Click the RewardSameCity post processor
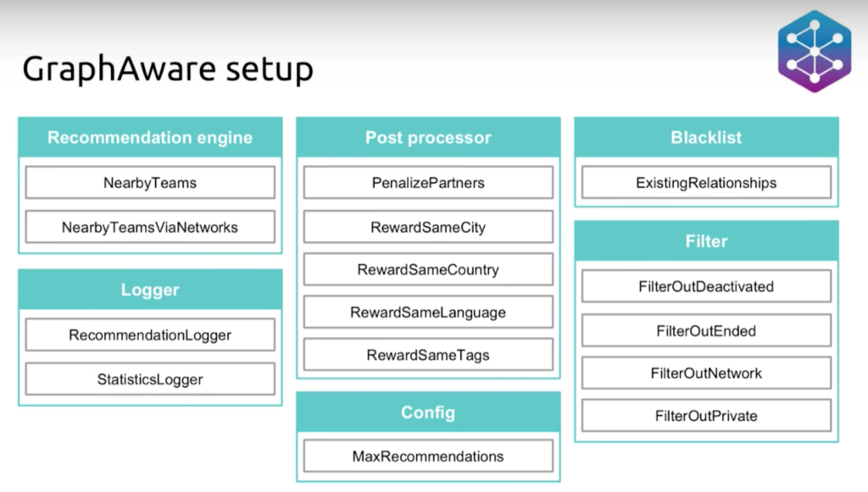 [428, 227]
